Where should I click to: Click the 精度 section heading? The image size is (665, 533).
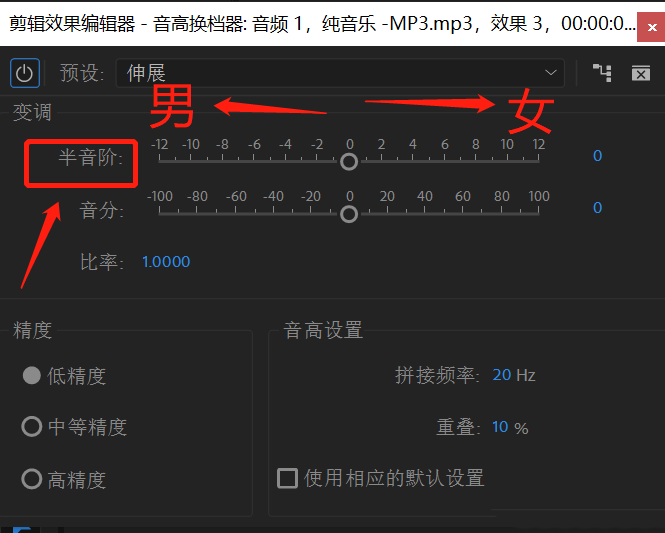[32, 330]
